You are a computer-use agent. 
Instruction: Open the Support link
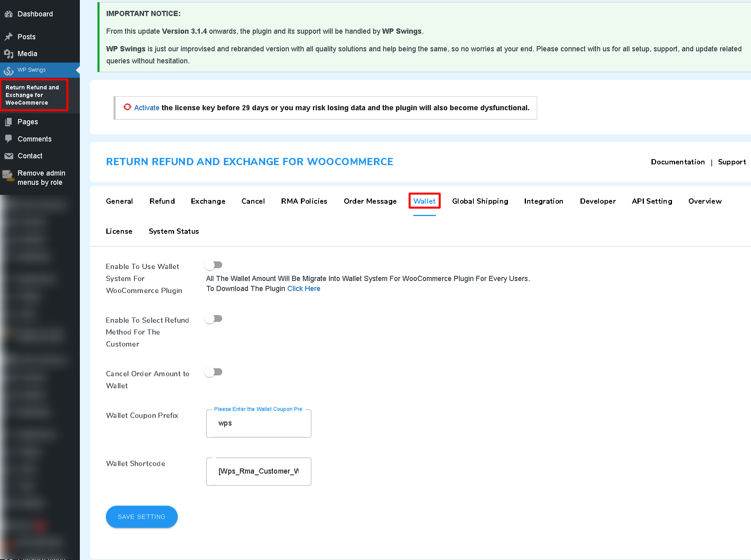[x=732, y=162]
